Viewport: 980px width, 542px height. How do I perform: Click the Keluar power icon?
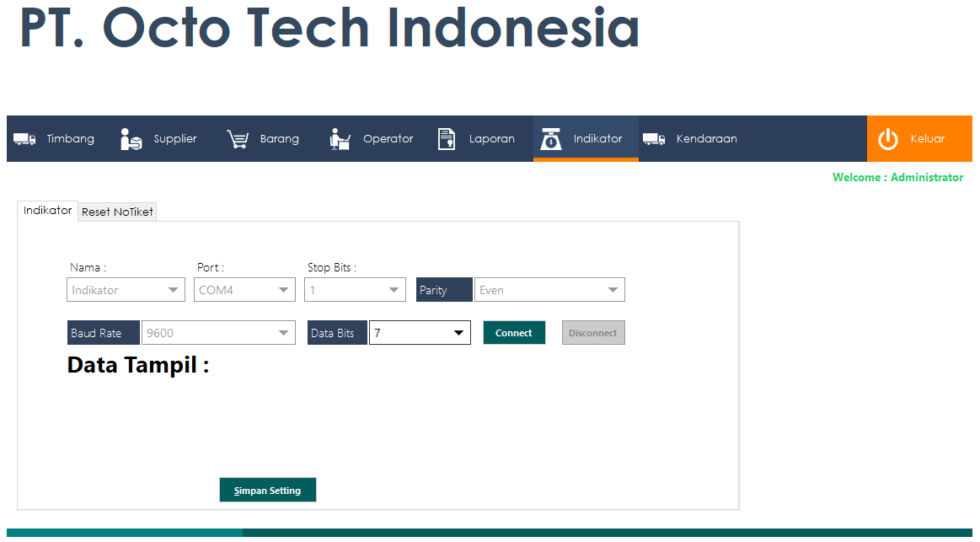pyautogui.click(x=888, y=139)
